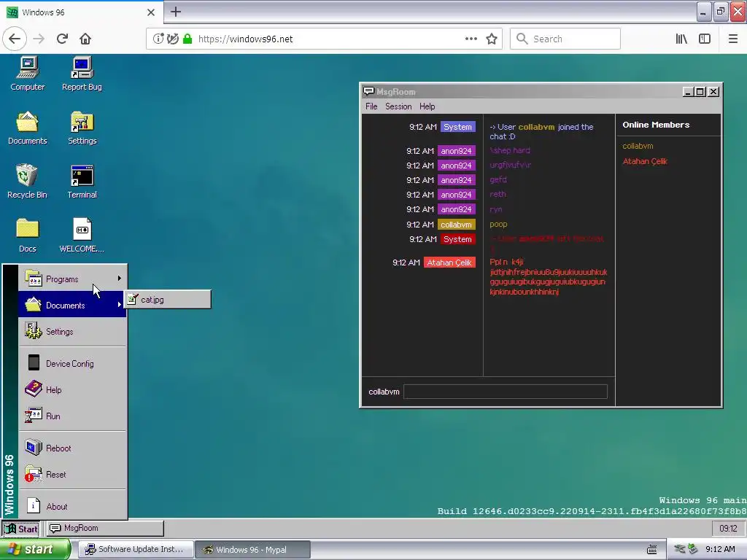The image size is (747, 560).
Task: Go to the browser home page
Action: click(85, 39)
